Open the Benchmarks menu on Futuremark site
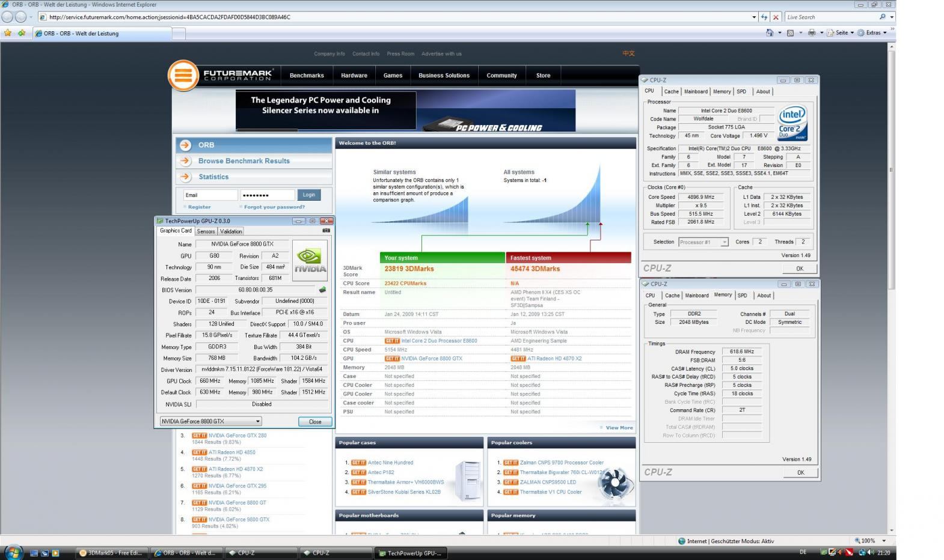The width and height of the screenshot is (944, 560). click(x=307, y=76)
